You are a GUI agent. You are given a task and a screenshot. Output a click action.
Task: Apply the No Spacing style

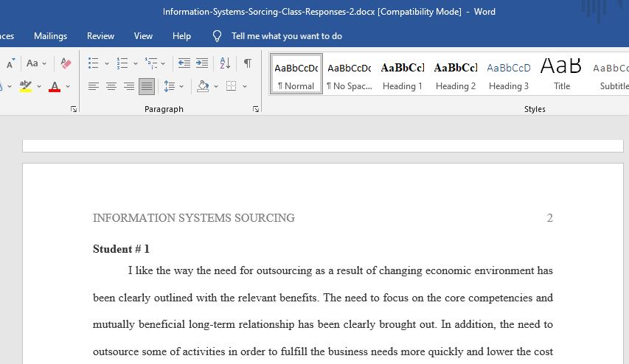[350, 74]
